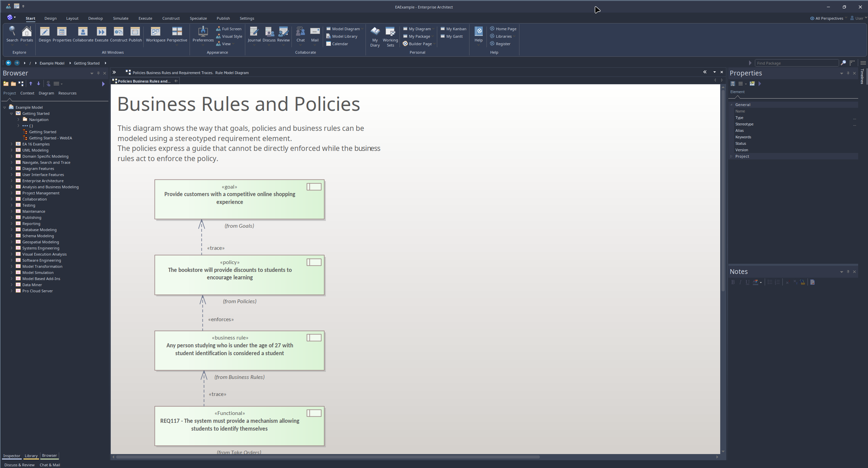Open the Working Sets icon
868x468 pixels.
tap(390, 32)
